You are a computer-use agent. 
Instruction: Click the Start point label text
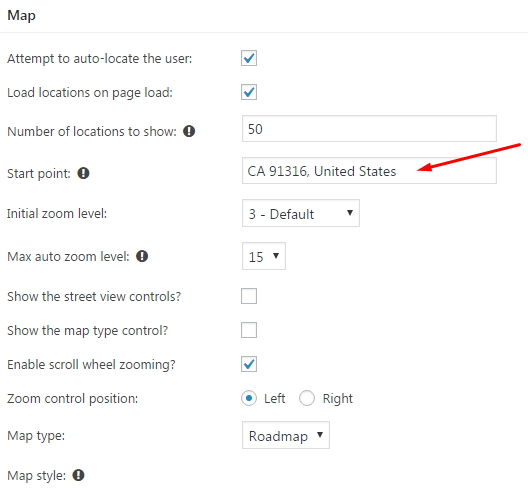[39, 174]
